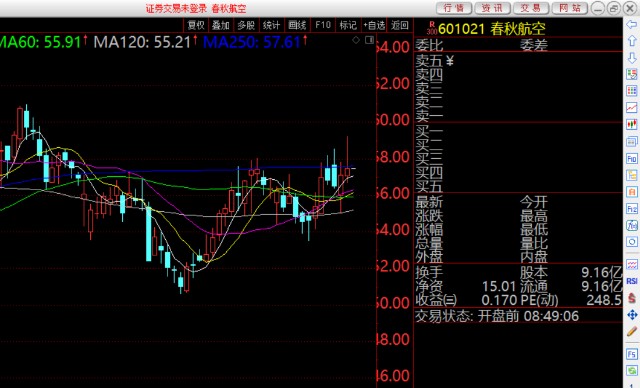Viewport: 640px width, 388px height.
Task: Click the red trend line chart icon
Action: tap(631, 108)
